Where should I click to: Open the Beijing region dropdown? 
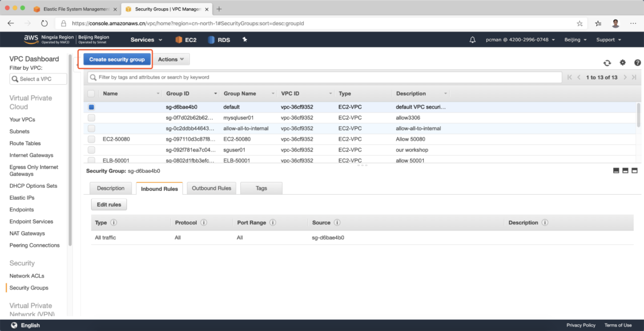coord(575,40)
